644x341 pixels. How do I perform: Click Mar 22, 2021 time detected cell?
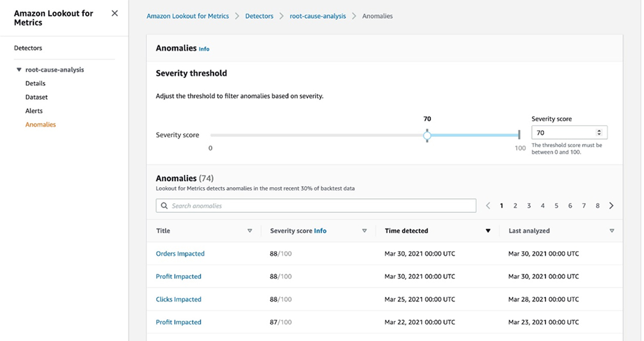420,322
